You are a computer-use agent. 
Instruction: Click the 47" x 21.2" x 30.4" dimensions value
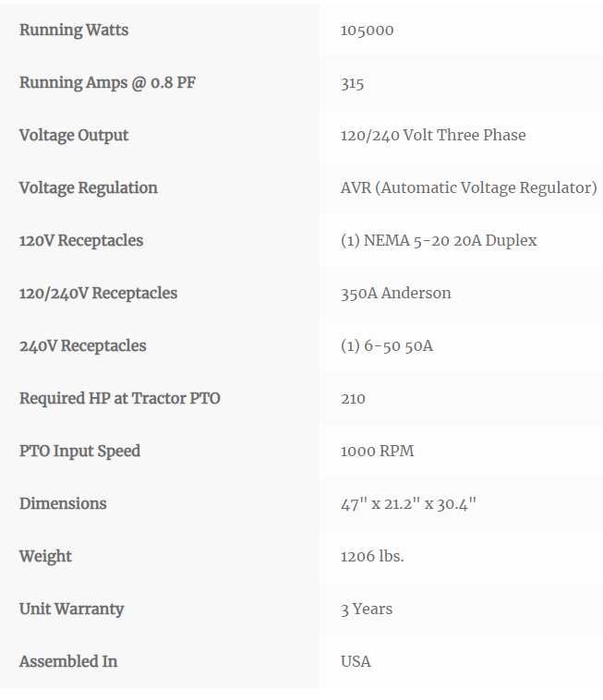tap(408, 504)
